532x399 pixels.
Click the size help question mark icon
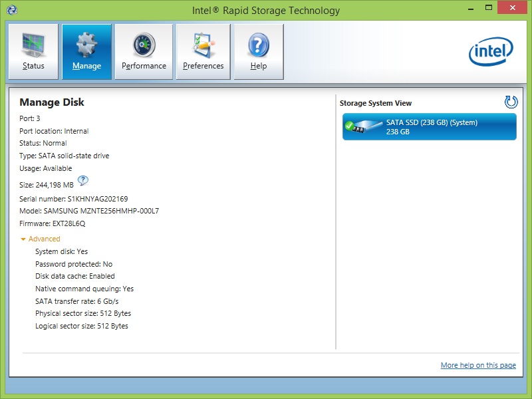click(x=83, y=180)
